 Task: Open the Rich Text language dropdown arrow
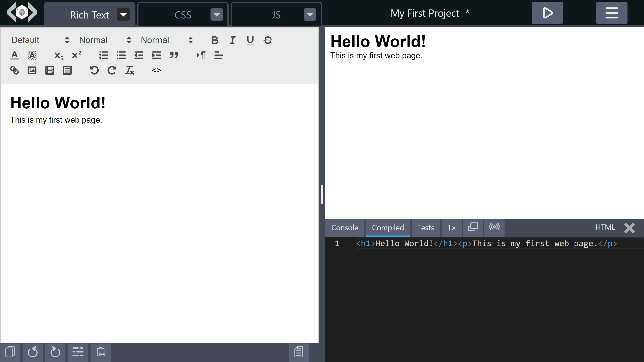tap(124, 14)
